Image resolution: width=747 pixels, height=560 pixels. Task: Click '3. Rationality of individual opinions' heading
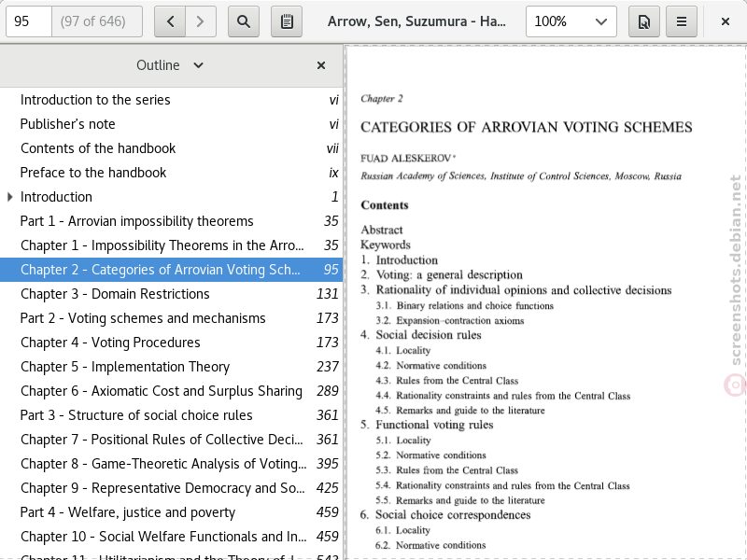[516, 290]
